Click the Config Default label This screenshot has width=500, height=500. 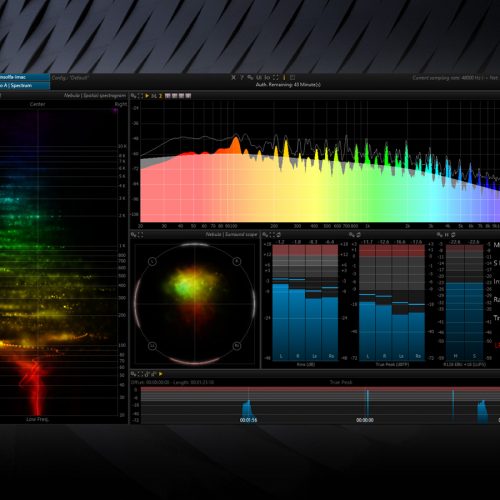click(70, 78)
